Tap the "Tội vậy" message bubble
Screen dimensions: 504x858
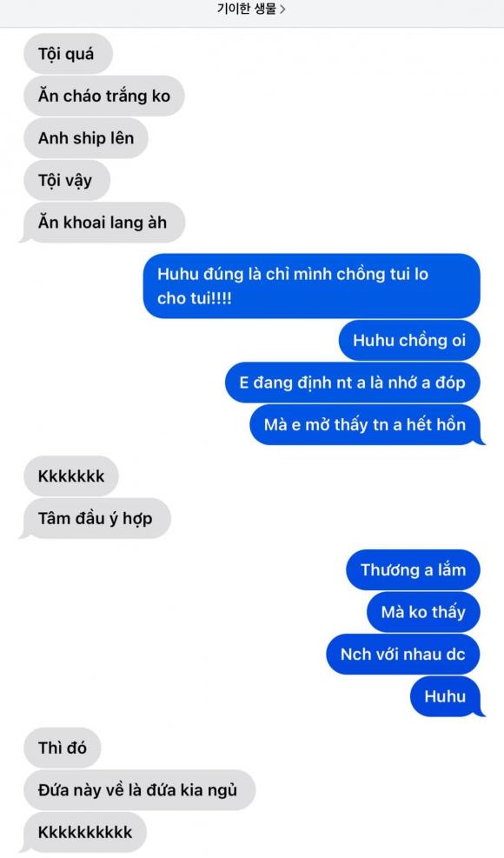pos(67,180)
